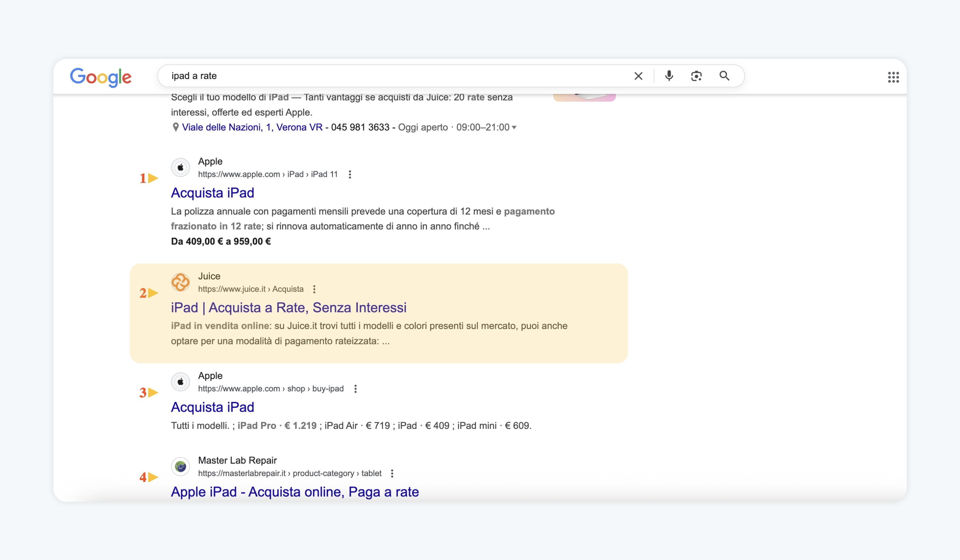Click the URL https://www.apple.com › iPad › iPad 11
The width and height of the screenshot is (960, 560).
coord(268,175)
